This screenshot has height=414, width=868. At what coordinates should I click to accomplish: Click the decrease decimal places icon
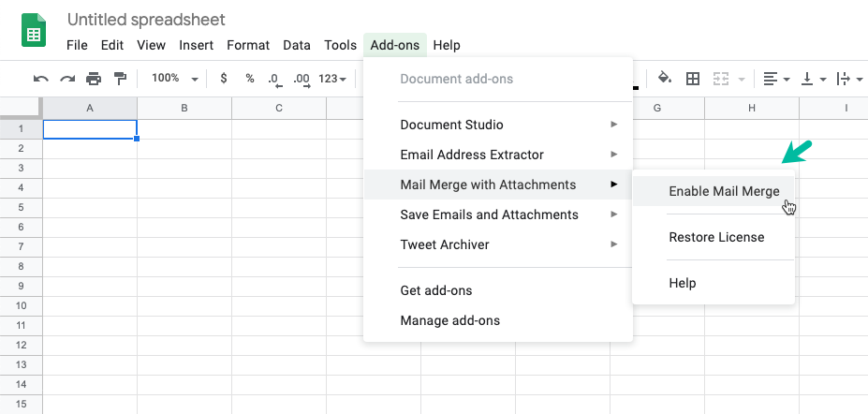[275, 80]
